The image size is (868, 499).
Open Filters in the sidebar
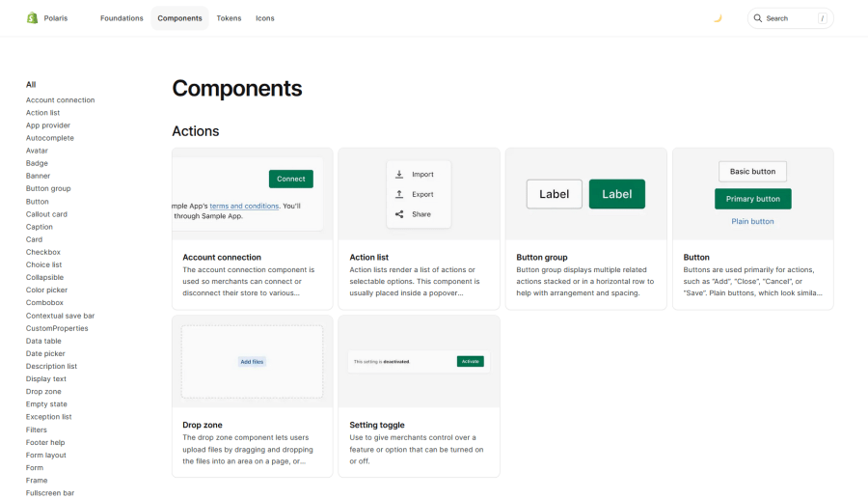point(37,430)
